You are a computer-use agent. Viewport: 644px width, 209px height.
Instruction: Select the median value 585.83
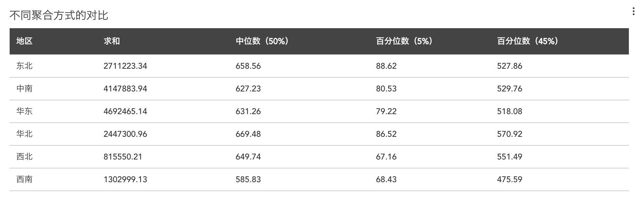point(248,179)
